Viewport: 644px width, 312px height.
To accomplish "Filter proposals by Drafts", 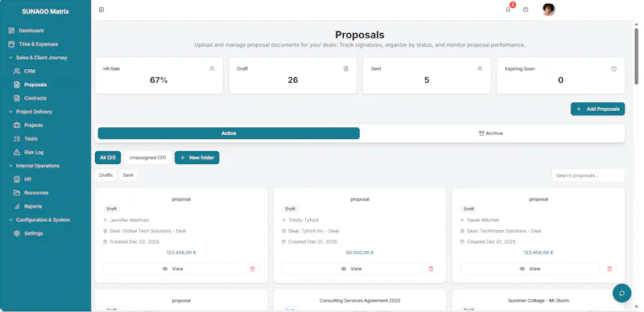I will (106, 175).
